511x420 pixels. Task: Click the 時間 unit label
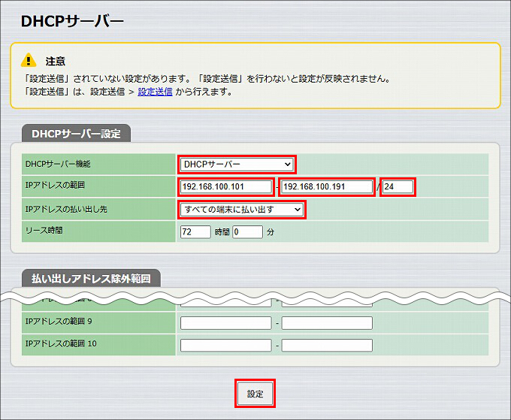coord(222,232)
